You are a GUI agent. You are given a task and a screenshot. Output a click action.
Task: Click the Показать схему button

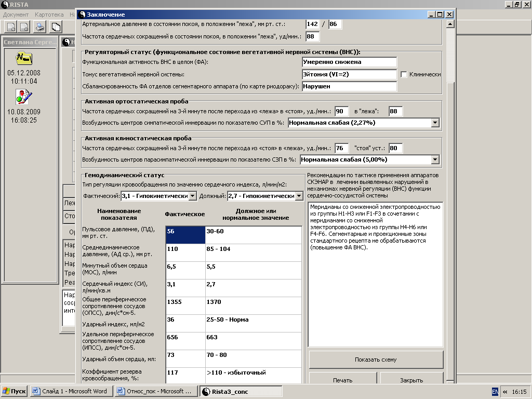(376, 360)
